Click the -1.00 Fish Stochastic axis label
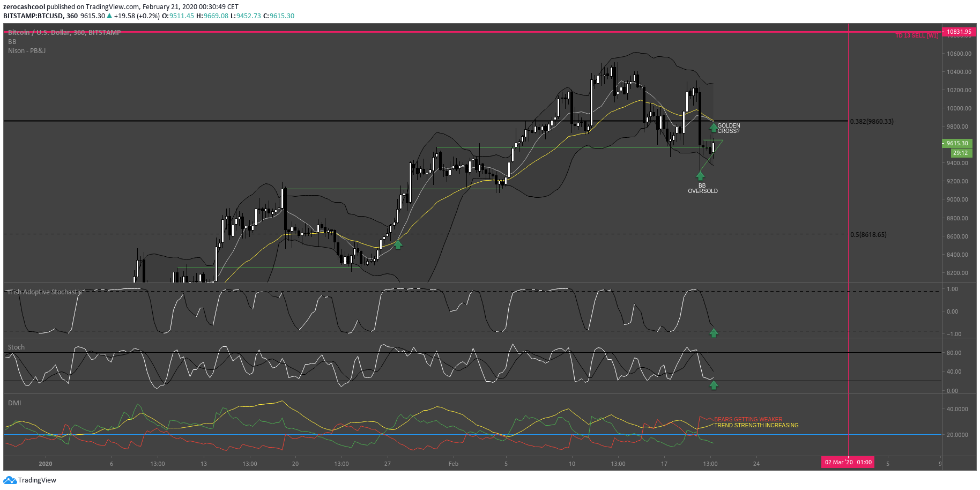980x490 pixels. 954,334
